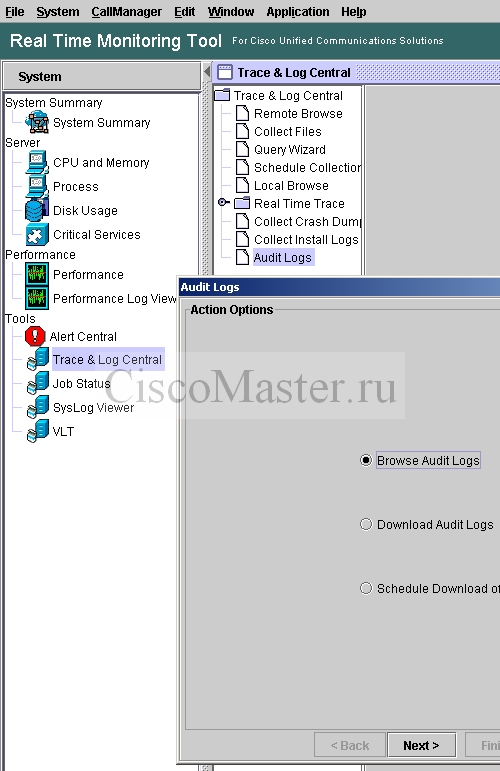Click the red Alert Central icon
The width and height of the screenshot is (500, 771).
tap(35, 336)
